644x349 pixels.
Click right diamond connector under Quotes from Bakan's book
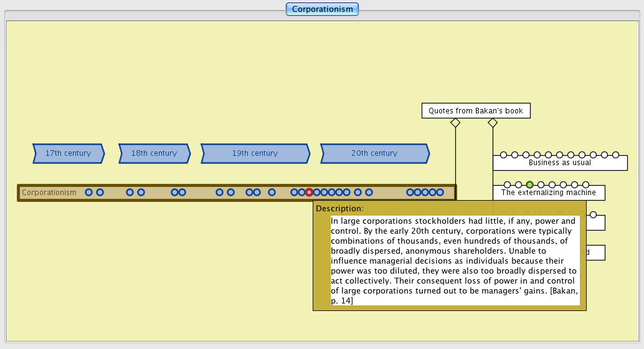(x=493, y=123)
